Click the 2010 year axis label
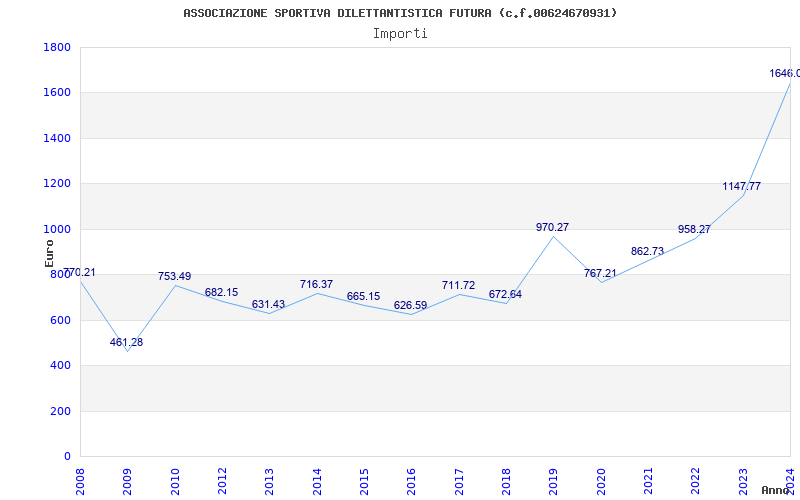This screenshot has width=800, height=500. pyautogui.click(x=175, y=482)
